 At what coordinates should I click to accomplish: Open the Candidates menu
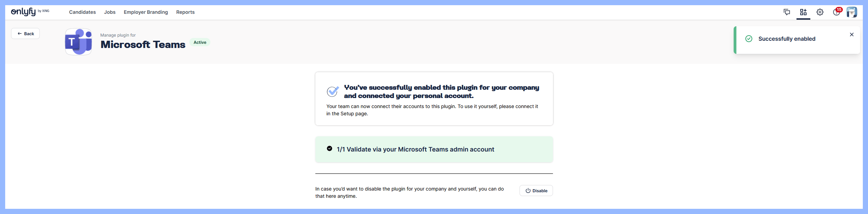[82, 12]
